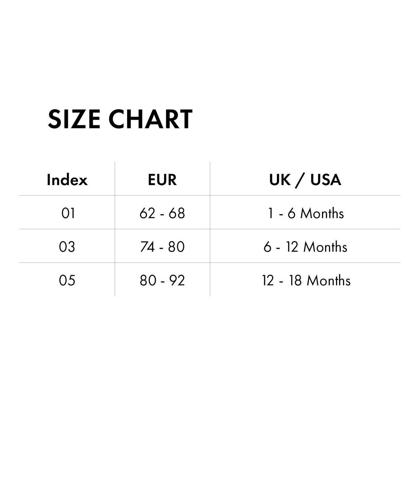Select index cell "01"
This screenshot has height=504, width=420.
[x=68, y=213]
